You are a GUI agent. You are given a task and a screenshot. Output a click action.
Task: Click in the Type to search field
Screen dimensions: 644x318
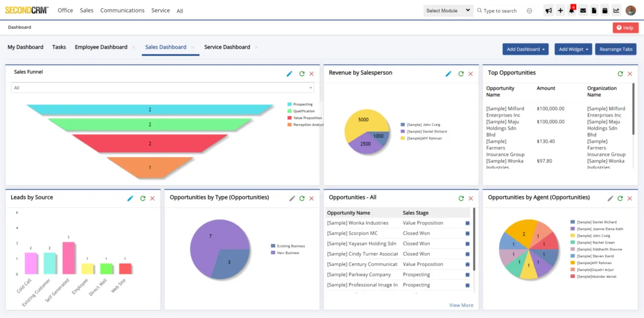pos(502,11)
